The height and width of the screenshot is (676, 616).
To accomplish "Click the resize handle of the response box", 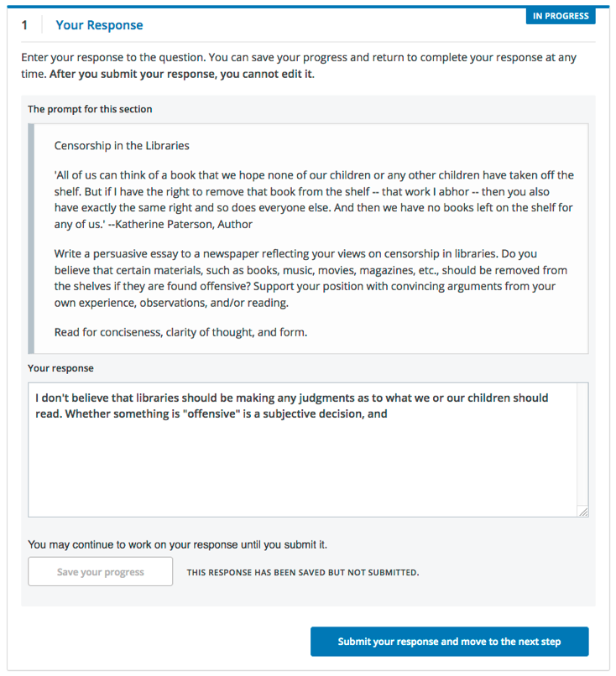I will click(x=583, y=512).
